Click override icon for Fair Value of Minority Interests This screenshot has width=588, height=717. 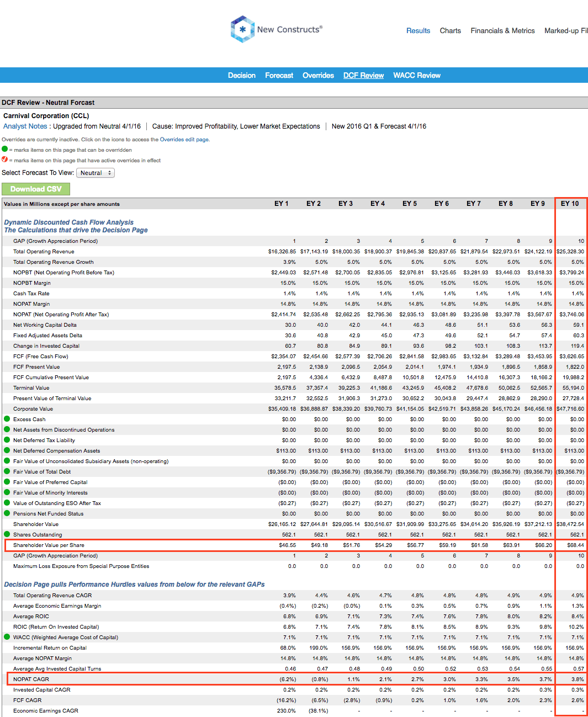point(7,492)
